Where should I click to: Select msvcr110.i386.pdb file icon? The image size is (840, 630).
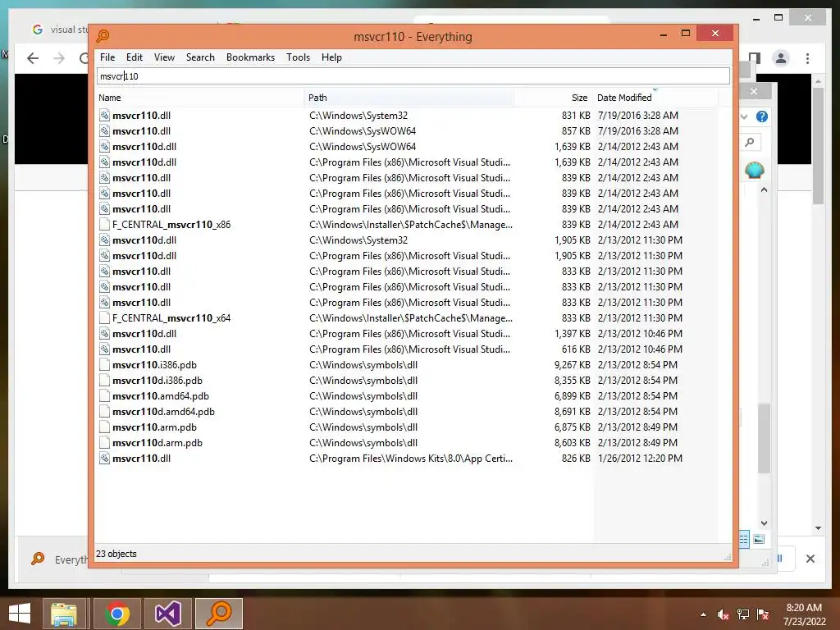(x=104, y=365)
